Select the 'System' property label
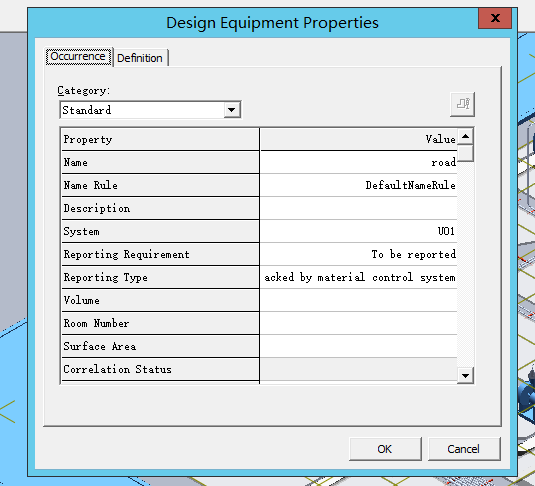Viewport: 535px width, 486px height. [x=160, y=231]
